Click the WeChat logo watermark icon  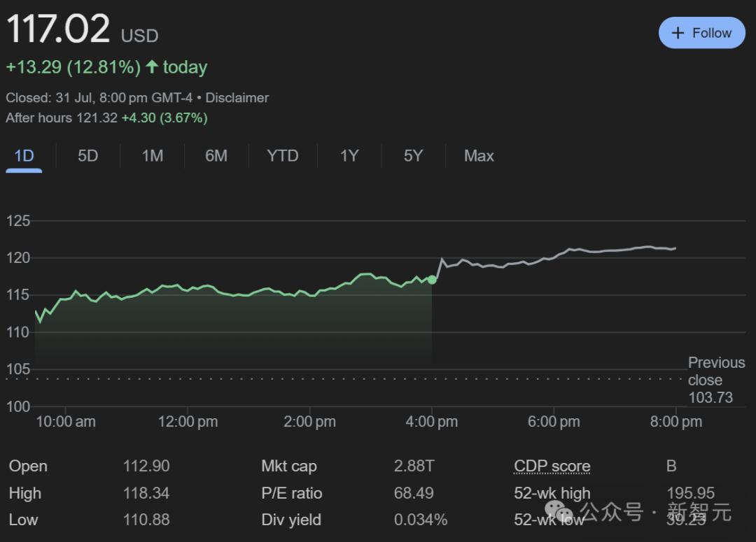(x=559, y=513)
